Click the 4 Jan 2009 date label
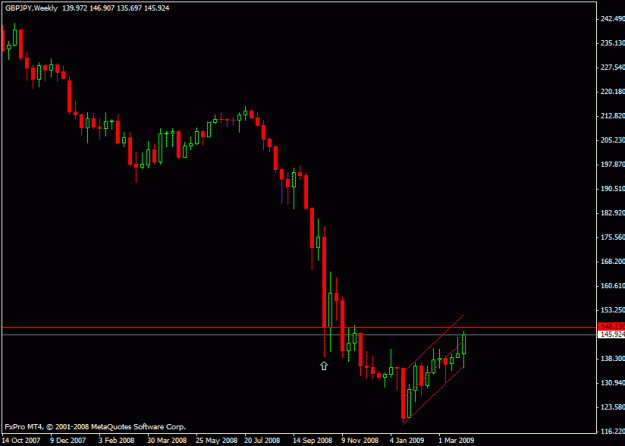The height and width of the screenshot is (446, 625). (x=408, y=440)
